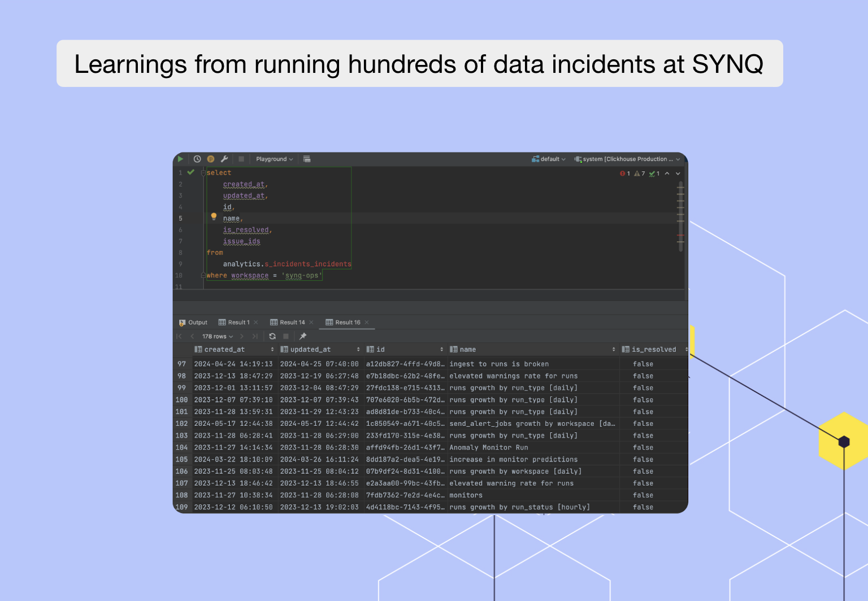Viewport: 868px width, 601px height.
Task: Click the green typo count indicator
Action: point(654,173)
